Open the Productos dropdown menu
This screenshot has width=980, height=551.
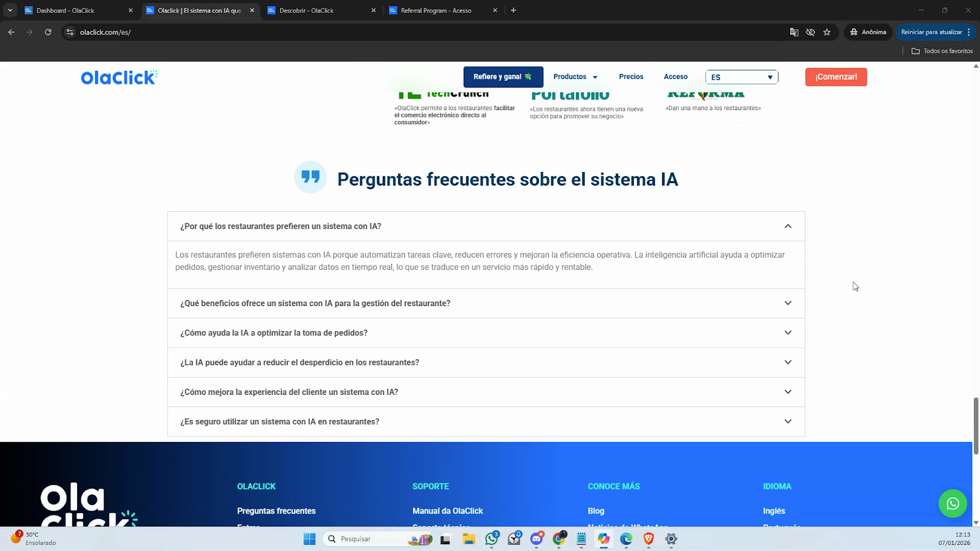tap(575, 77)
